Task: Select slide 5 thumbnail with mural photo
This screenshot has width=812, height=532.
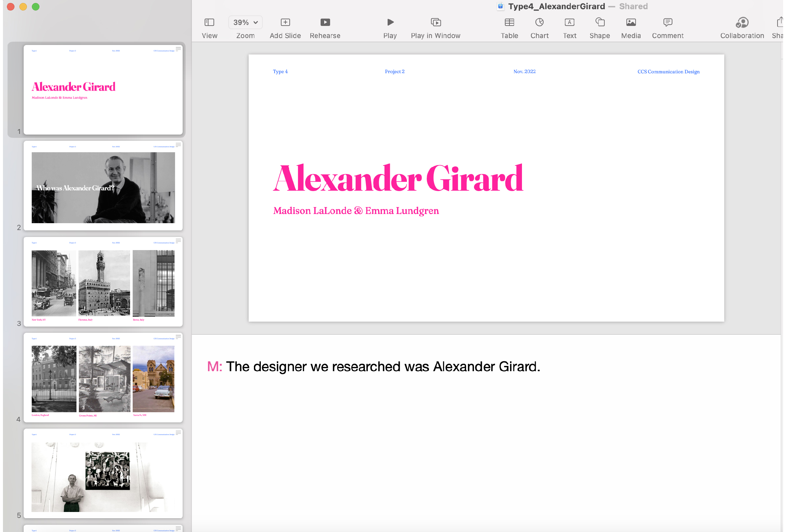Action: click(x=103, y=474)
